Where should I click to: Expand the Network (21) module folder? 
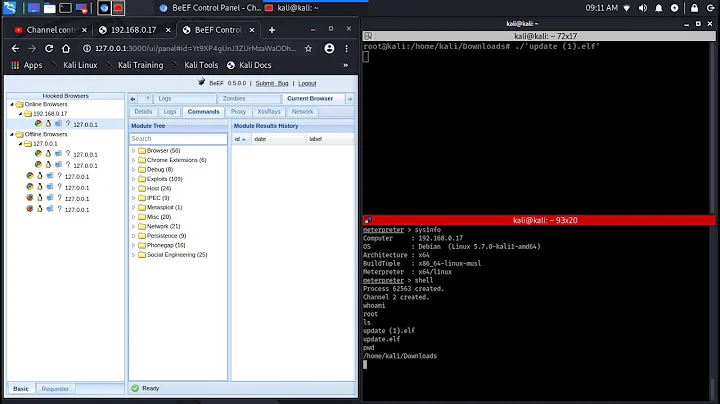point(134,226)
